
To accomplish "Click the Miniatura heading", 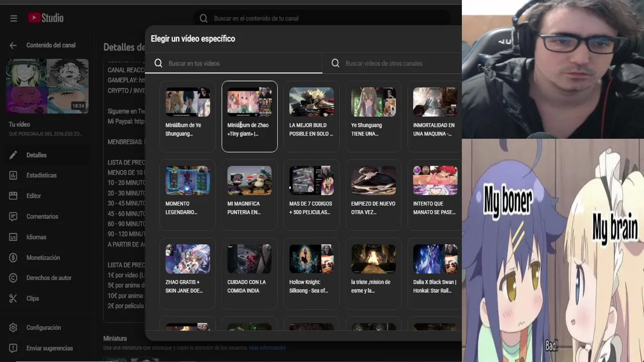I will pos(115,338).
